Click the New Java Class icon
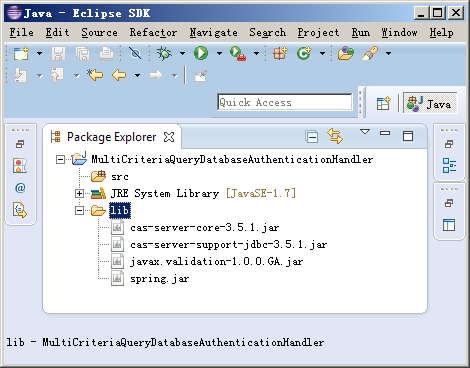470x368 pixels. click(x=304, y=53)
